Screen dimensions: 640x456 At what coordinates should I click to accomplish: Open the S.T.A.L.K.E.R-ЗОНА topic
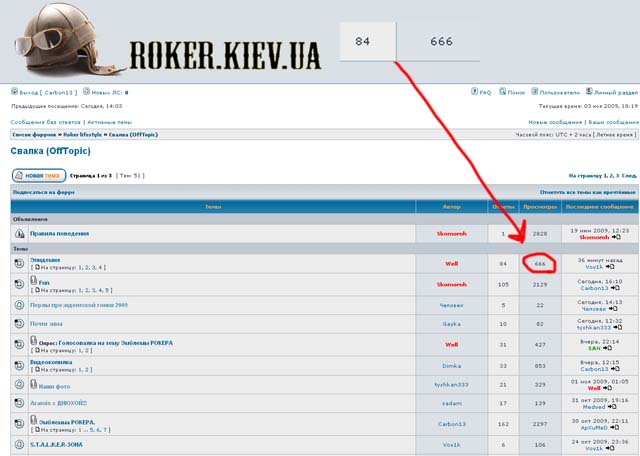pyautogui.click(x=56, y=444)
